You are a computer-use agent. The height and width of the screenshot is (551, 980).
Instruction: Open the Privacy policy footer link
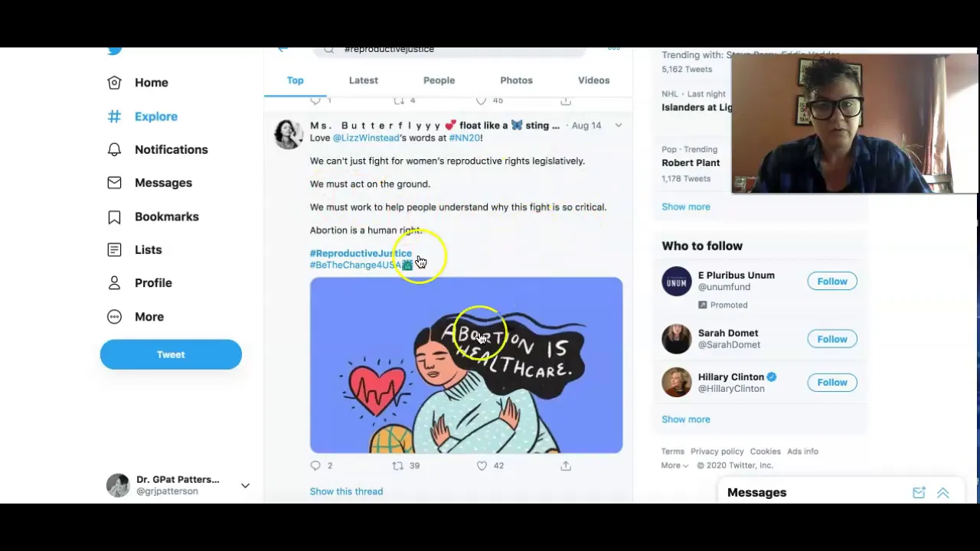pyautogui.click(x=717, y=452)
